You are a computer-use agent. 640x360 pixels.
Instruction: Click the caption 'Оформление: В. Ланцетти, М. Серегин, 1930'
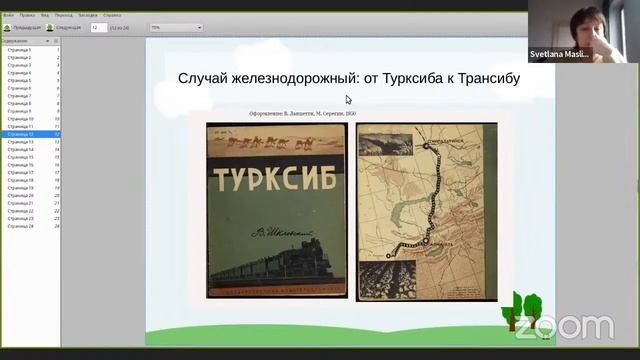point(302,113)
